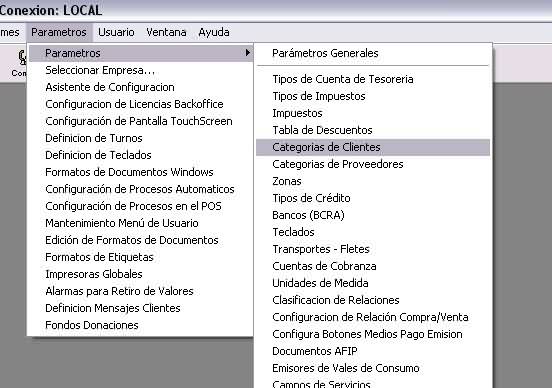Open the Usuario menu
The height and width of the screenshot is (388, 552).
[116, 32]
